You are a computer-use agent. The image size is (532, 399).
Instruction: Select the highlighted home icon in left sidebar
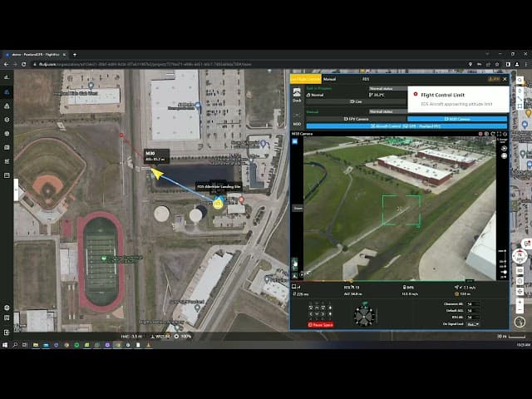click(x=7, y=92)
